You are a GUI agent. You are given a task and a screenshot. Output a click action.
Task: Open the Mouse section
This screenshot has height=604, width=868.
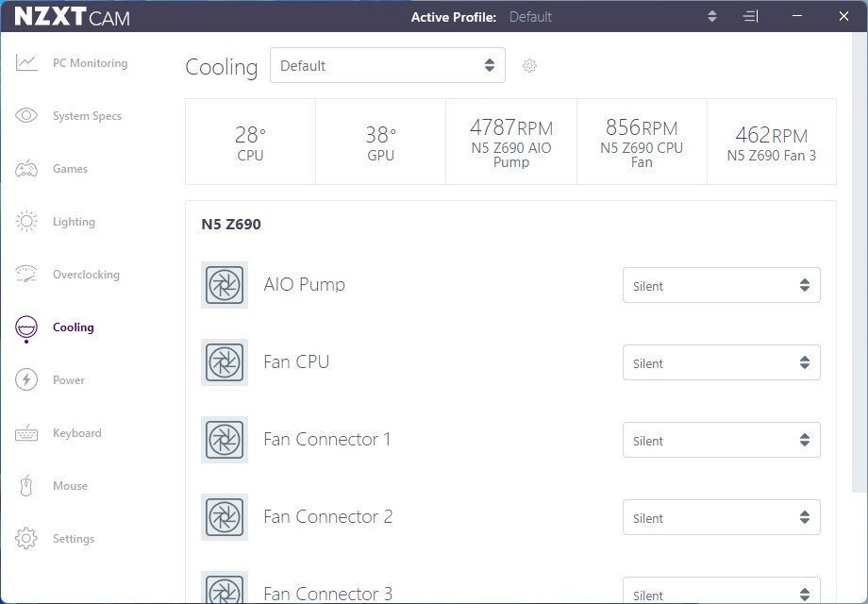click(x=71, y=485)
